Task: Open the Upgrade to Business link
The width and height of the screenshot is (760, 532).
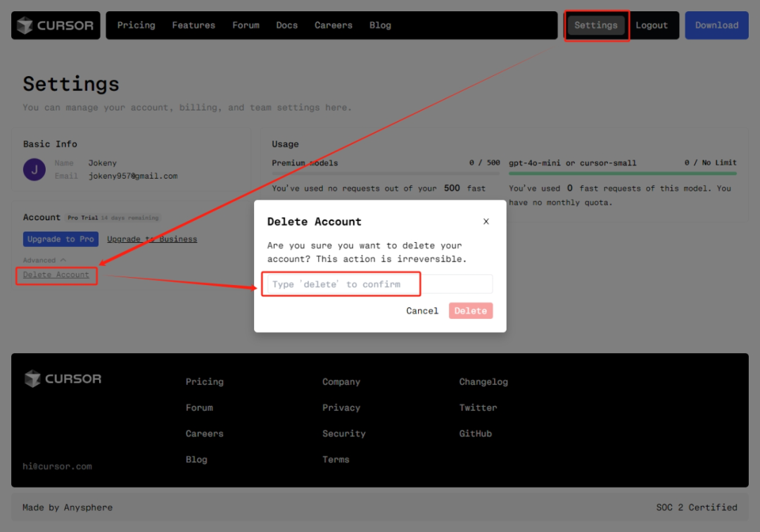Action: pyautogui.click(x=152, y=239)
